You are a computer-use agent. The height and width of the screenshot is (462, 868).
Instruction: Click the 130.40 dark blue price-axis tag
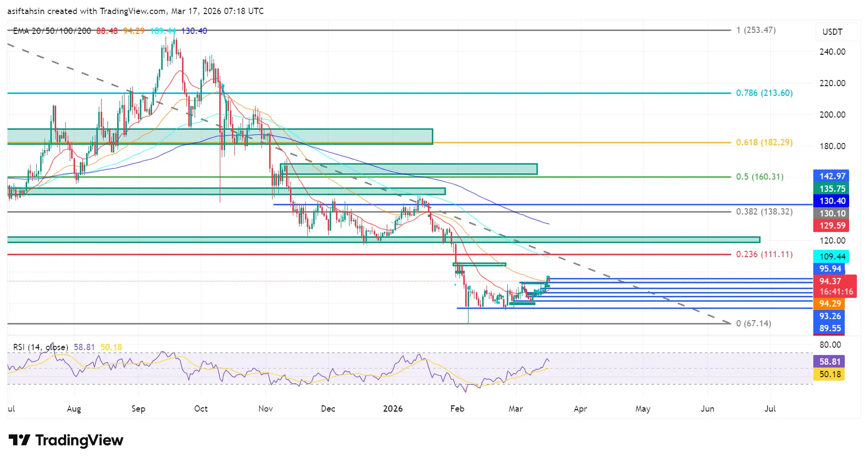pyautogui.click(x=831, y=201)
